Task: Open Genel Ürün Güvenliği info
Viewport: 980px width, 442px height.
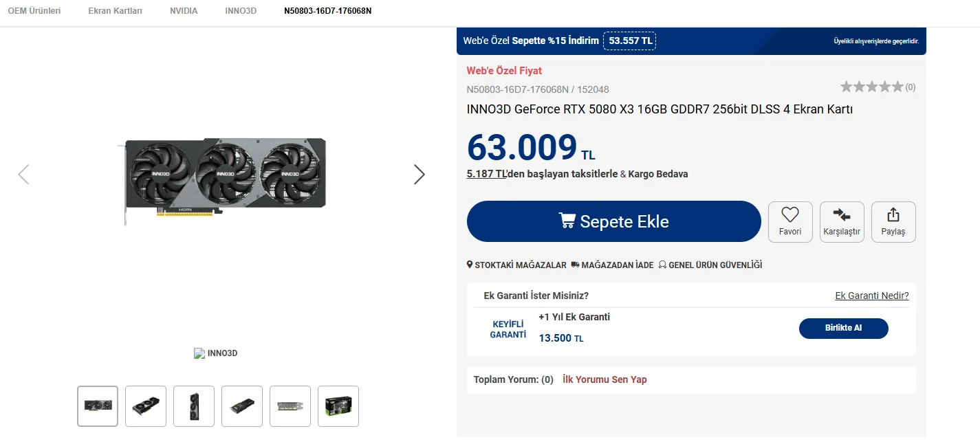Action: 710,265
